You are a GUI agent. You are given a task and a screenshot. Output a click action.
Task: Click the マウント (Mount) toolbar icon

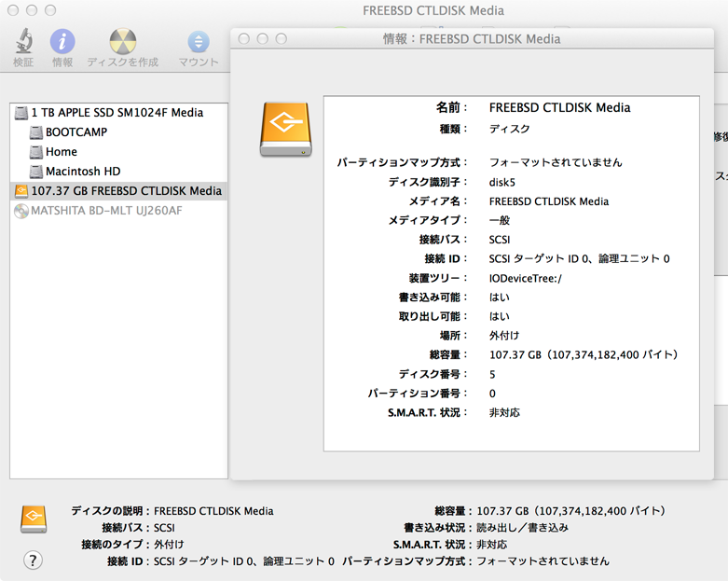[x=199, y=42]
